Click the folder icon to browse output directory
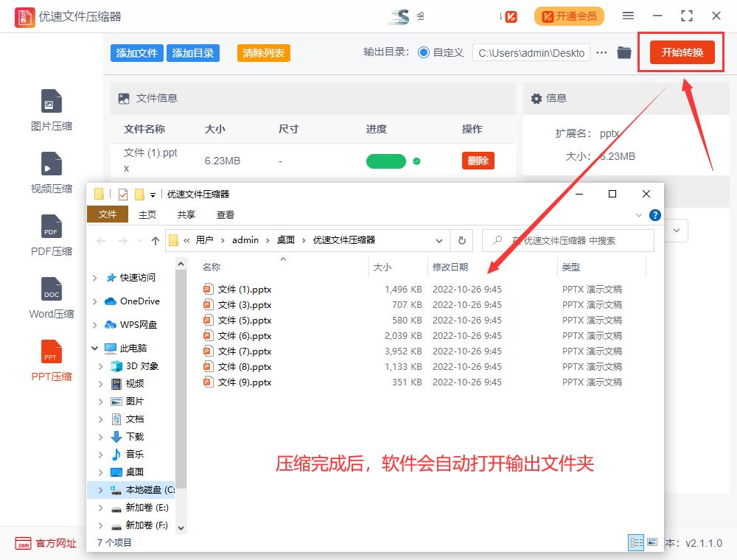The width and height of the screenshot is (737, 560). pos(624,52)
